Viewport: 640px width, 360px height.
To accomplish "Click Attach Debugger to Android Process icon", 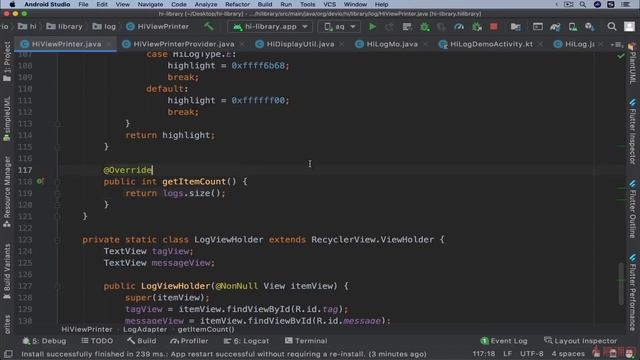I will pyautogui.click(x=476, y=27).
